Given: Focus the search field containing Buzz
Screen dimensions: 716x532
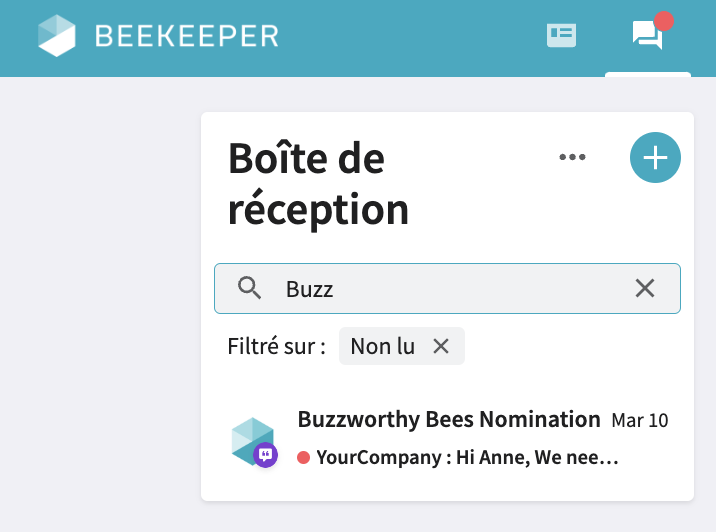Looking at the screenshot, I should click(450, 289).
